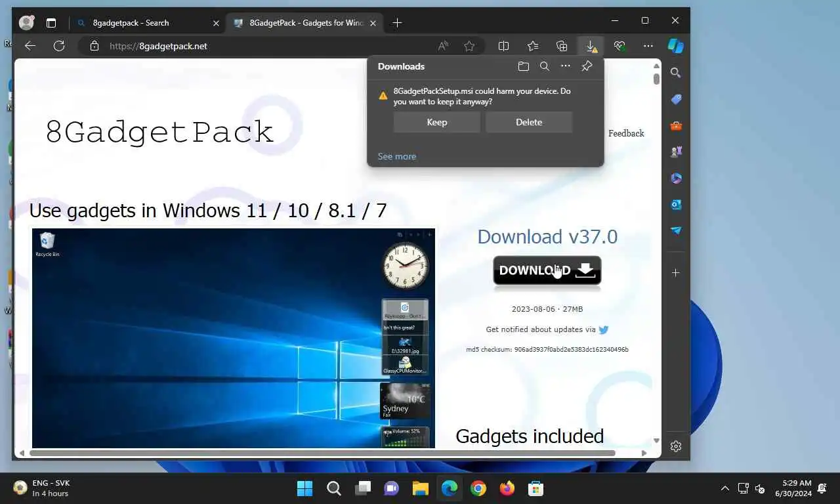The width and height of the screenshot is (840, 504).
Task: Open Browser essentials heart icon
Action: (x=619, y=46)
